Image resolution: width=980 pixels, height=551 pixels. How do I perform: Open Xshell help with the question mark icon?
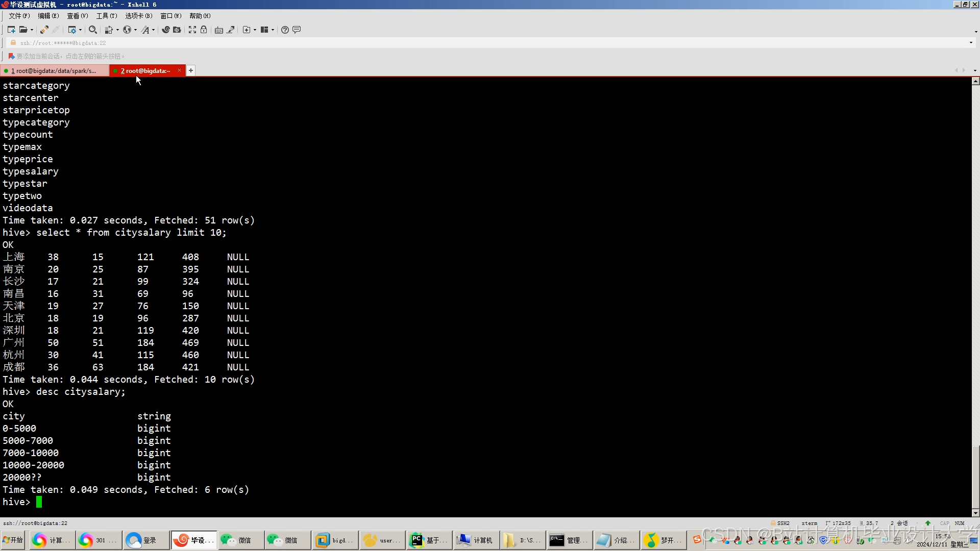[285, 30]
